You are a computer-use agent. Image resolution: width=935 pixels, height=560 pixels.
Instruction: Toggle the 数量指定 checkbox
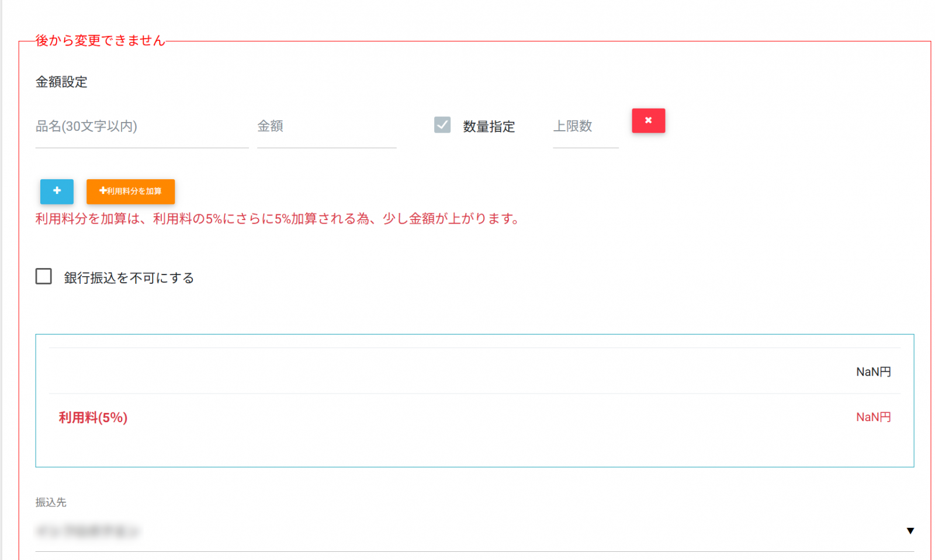click(x=442, y=125)
